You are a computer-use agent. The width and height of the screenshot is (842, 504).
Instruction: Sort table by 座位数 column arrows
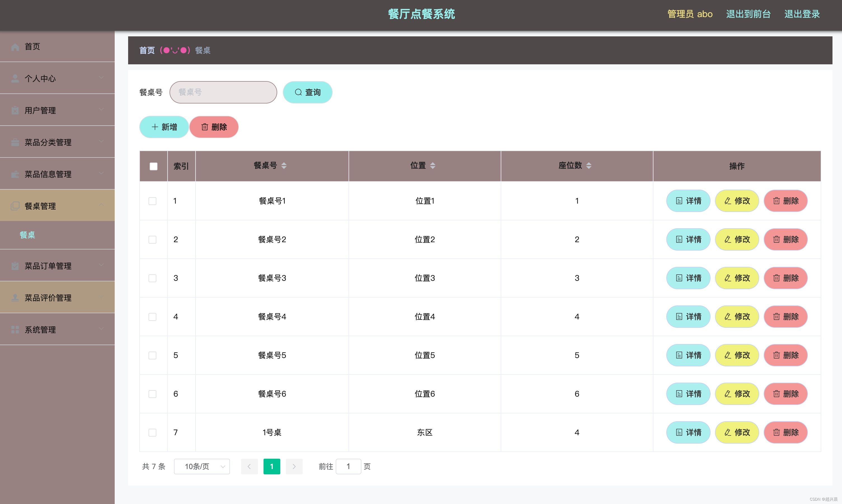(x=589, y=166)
